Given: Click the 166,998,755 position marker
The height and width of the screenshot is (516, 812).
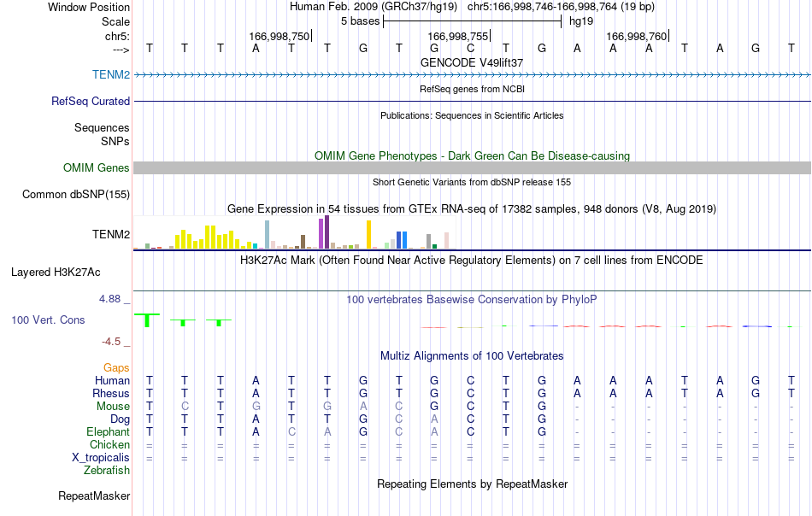Looking at the screenshot, I should (x=458, y=36).
